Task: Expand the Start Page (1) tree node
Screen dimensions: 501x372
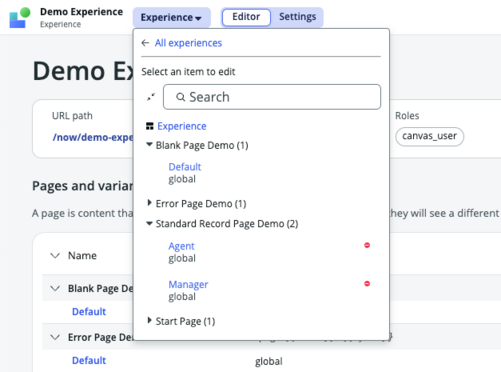Action: click(149, 320)
